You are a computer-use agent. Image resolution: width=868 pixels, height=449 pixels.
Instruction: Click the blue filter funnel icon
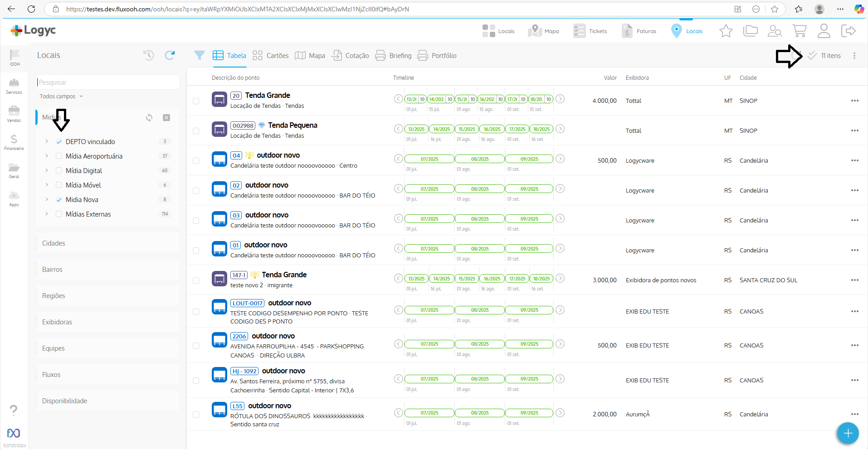point(199,55)
